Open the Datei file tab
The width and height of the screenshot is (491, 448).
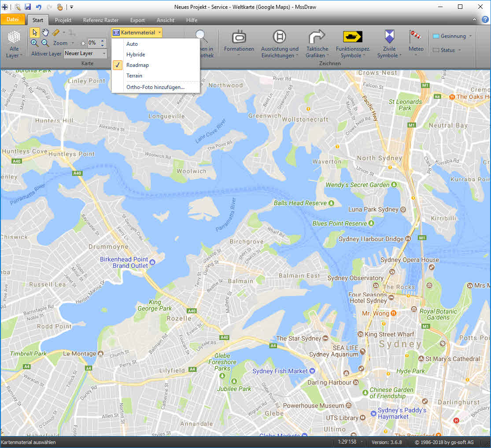(x=12, y=19)
